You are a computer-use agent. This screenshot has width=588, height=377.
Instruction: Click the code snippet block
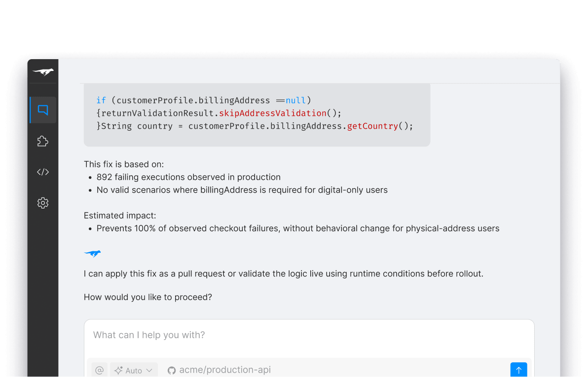(x=257, y=115)
